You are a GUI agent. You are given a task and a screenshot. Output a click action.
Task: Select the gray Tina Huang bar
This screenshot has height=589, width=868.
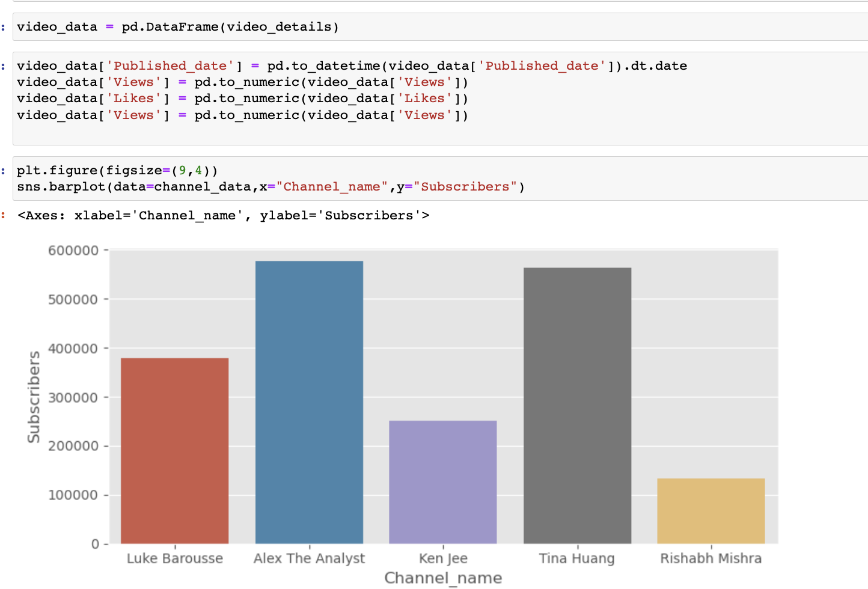(x=577, y=406)
